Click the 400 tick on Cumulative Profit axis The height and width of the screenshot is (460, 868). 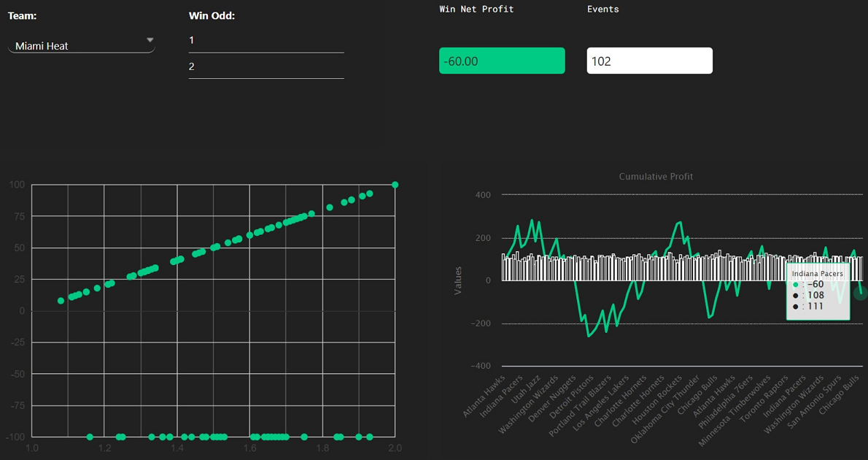[x=484, y=194]
